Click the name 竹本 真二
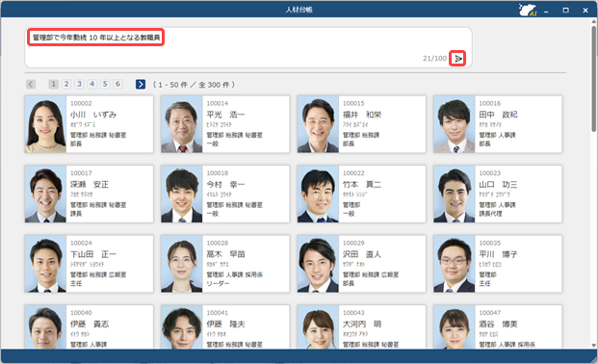598x364 pixels. tap(361, 184)
